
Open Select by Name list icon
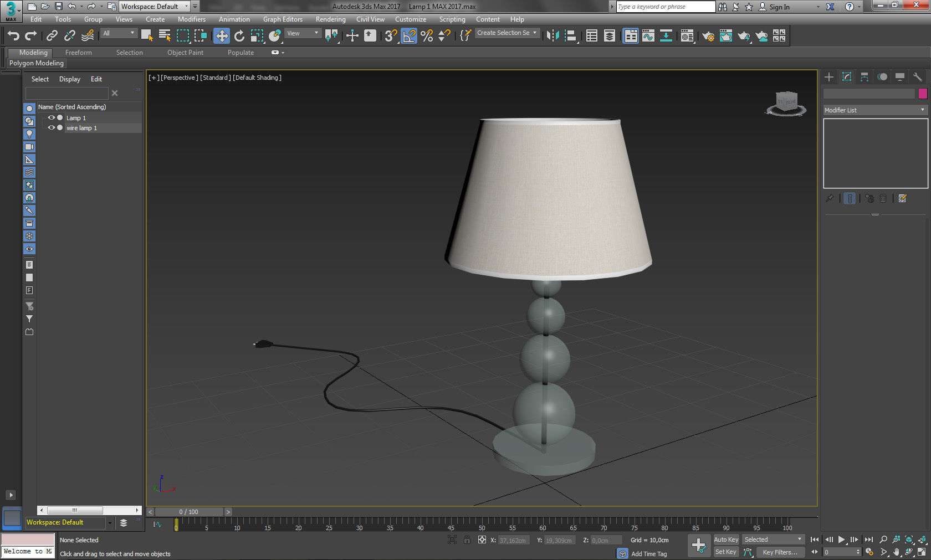tap(165, 36)
